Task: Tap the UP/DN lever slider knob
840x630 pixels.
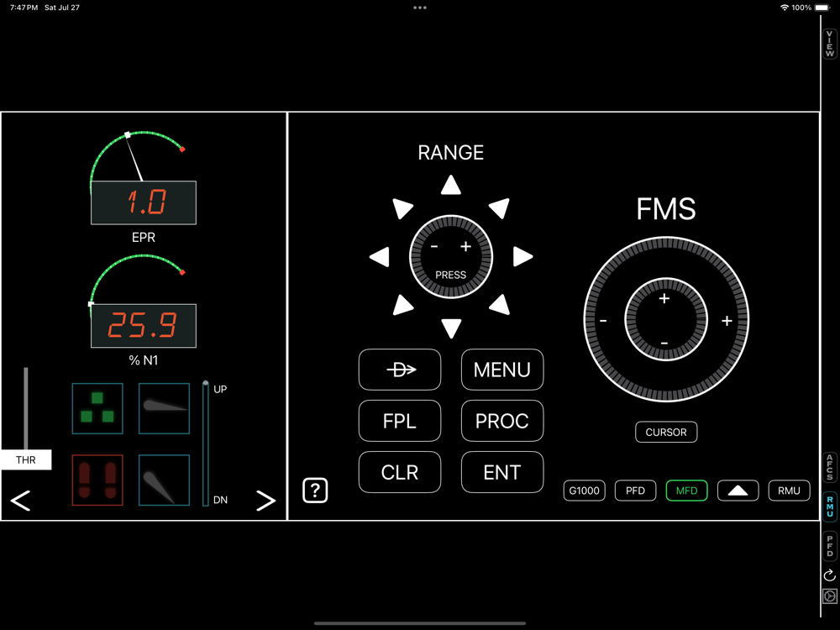Action: pos(206,383)
